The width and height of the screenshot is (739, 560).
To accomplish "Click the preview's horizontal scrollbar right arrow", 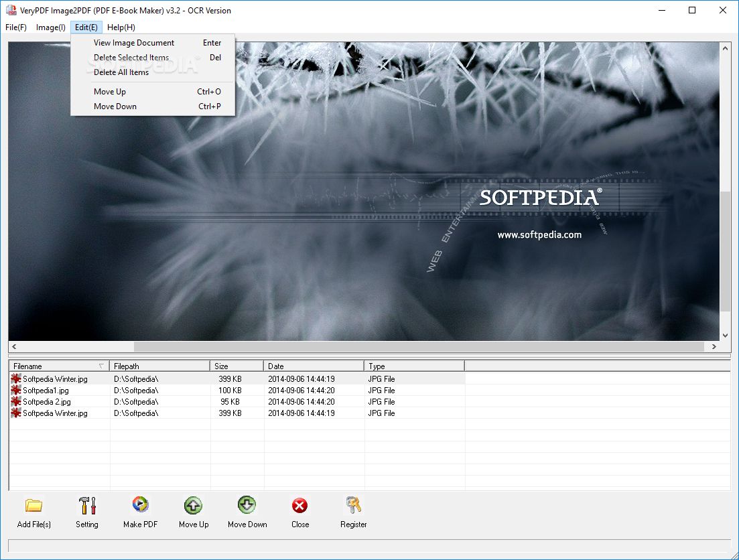I will tap(714, 346).
